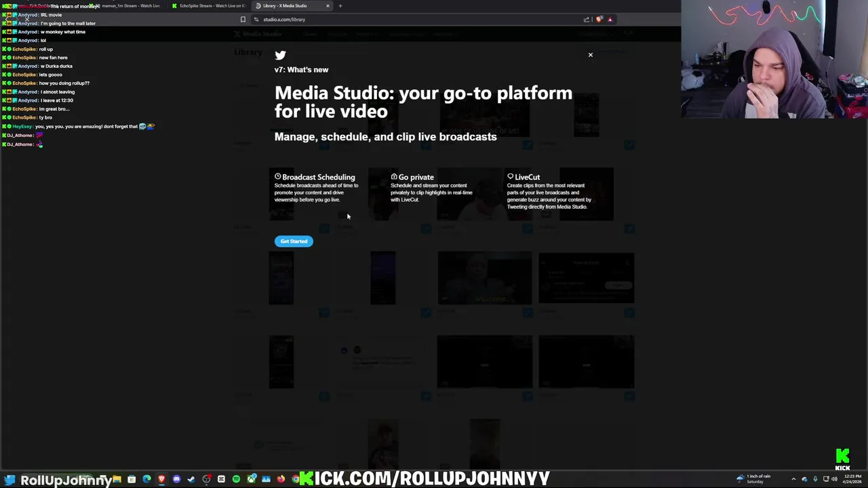The width and height of the screenshot is (868, 488).
Task: Open Spotify from the taskbar
Action: click(x=237, y=479)
